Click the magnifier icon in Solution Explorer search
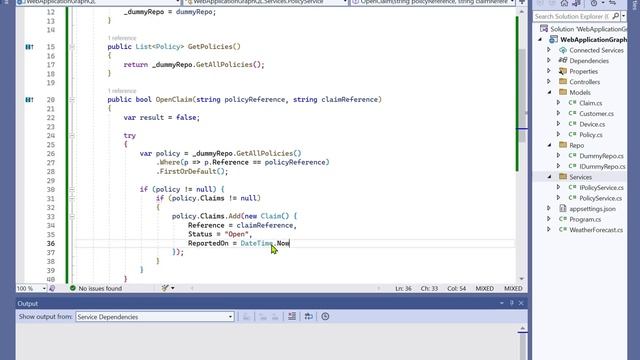This screenshot has width=640, height=360. (x=616, y=16)
